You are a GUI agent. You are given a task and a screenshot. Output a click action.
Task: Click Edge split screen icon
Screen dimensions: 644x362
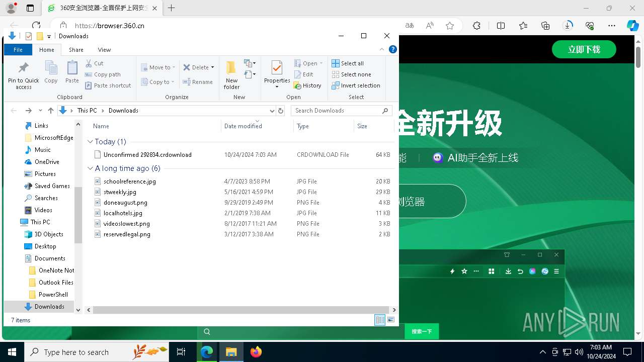click(x=501, y=26)
